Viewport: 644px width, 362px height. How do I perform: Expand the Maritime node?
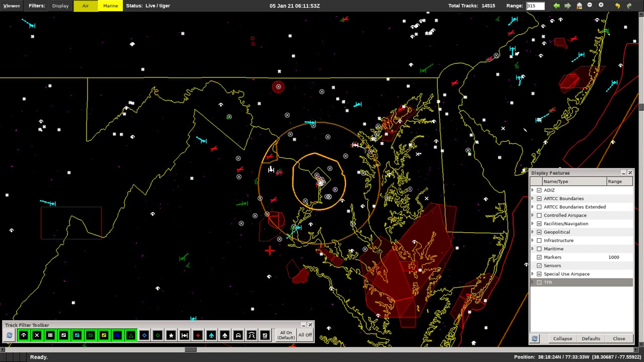pos(533,249)
